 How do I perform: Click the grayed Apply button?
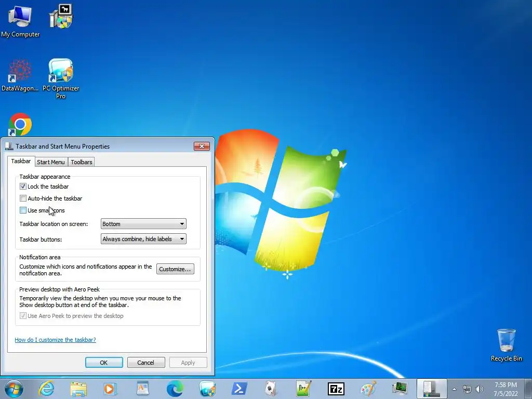point(188,362)
